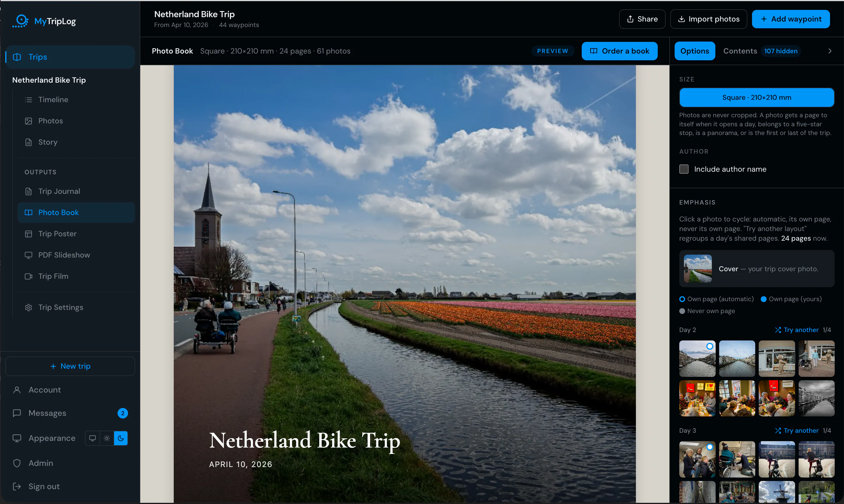Click the Cover photo thumbnail
This screenshot has height=504, width=844.
pos(698,269)
